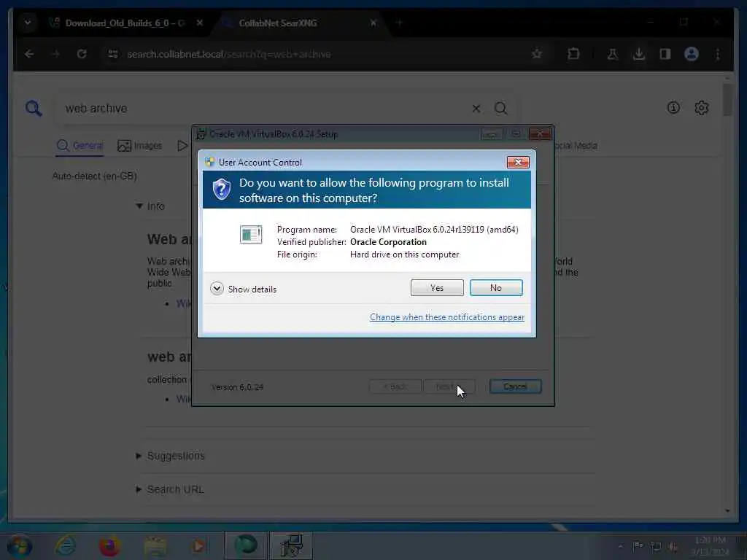Bookmark this page with the star icon
This screenshot has width=747, height=560.
[537, 54]
